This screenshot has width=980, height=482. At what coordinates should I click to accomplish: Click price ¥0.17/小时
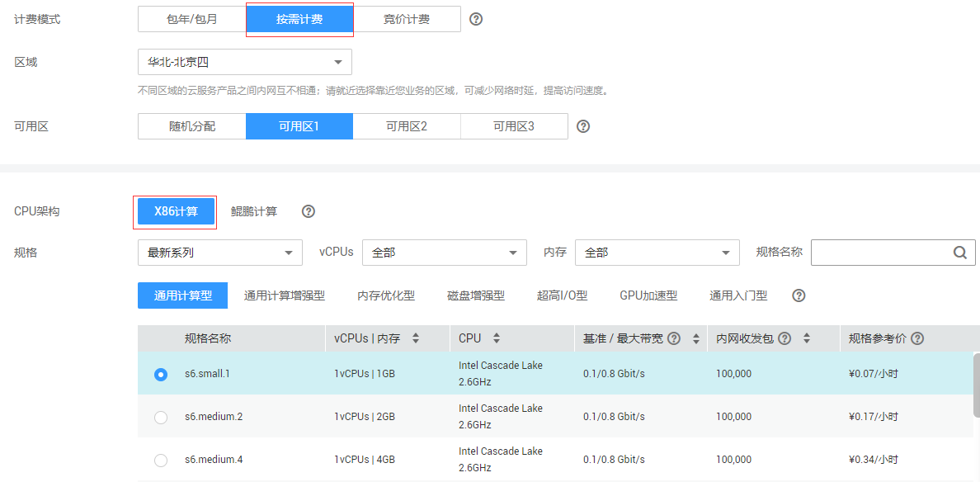(874, 417)
